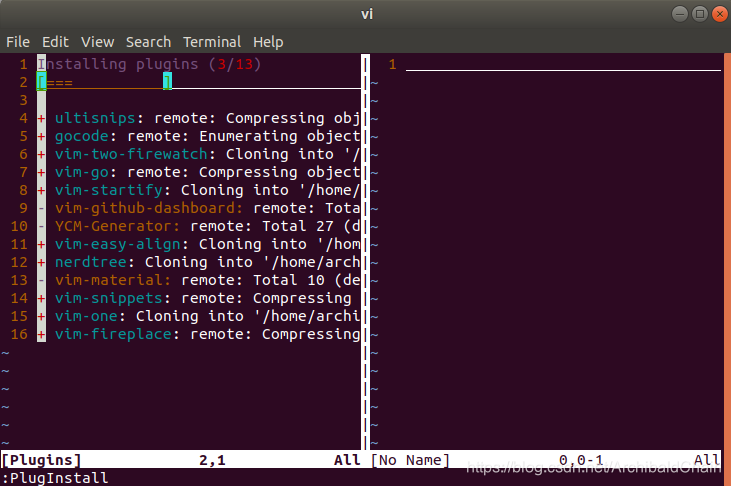Click the plus sign beside vim-snippets

tap(41, 299)
